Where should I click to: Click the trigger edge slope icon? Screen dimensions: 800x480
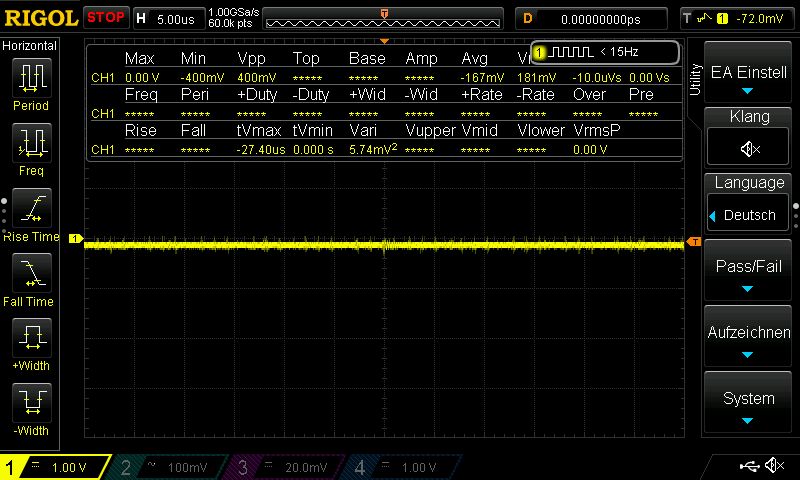tap(704, 18)
